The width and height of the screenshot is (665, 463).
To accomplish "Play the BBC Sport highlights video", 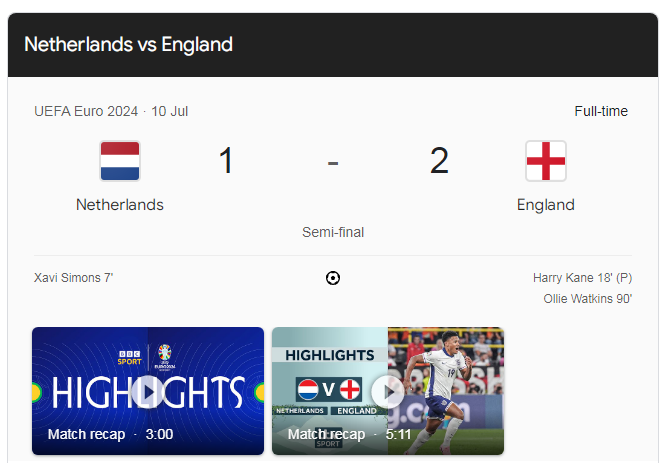I will click(148, 391).
